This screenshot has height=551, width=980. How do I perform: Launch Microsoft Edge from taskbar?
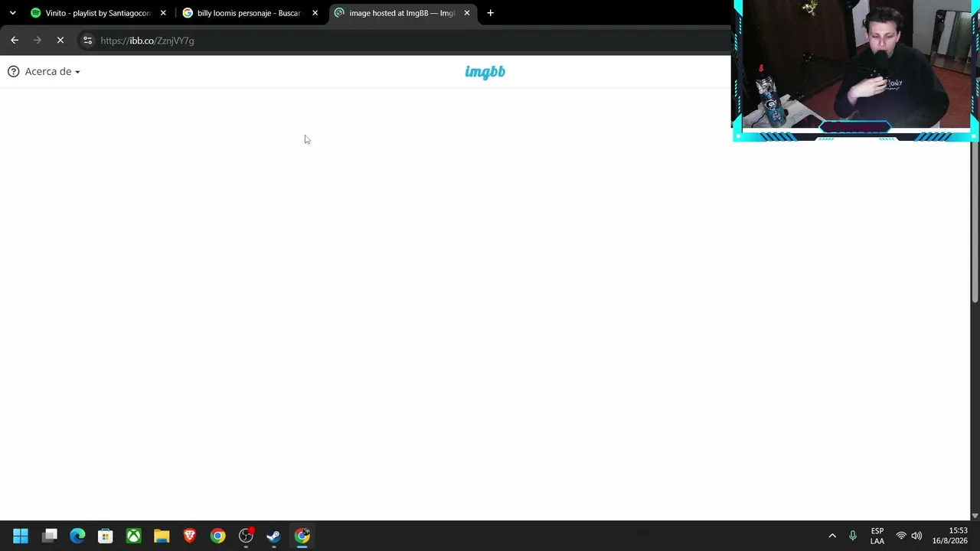[77, 536]
